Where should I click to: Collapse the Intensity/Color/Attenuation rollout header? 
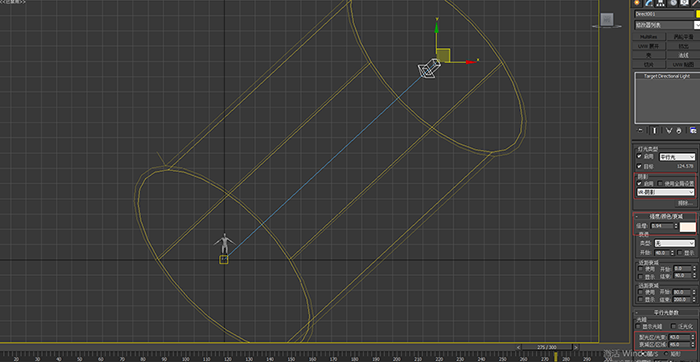coord(666,216)
